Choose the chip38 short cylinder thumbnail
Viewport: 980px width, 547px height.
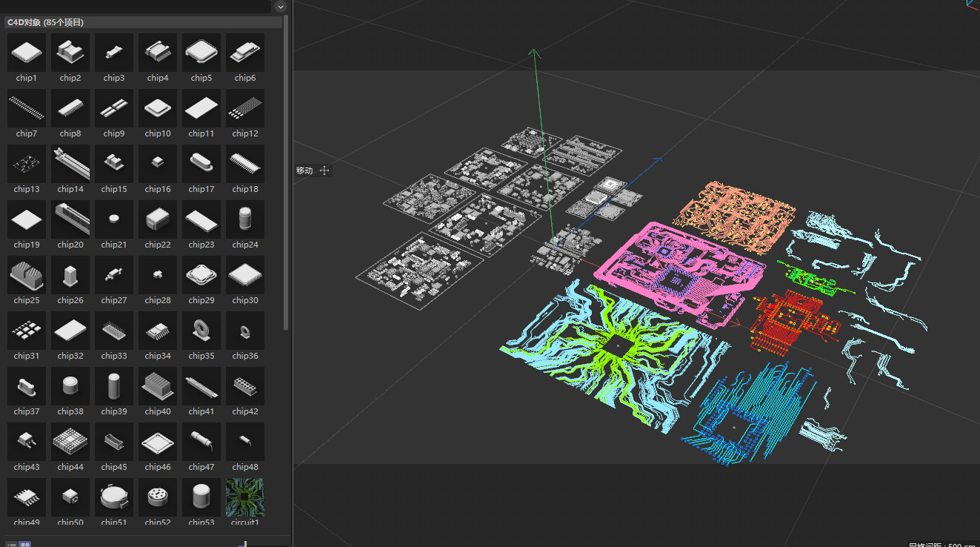tap(70, 386)
